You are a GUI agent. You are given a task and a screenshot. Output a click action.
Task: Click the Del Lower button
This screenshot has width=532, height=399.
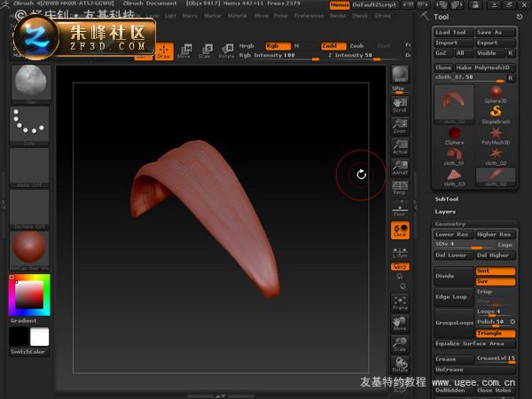tap(454, 255)
